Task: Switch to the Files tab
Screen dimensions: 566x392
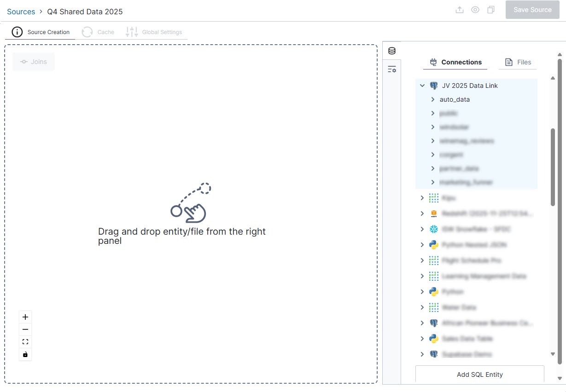Action: [x=518, y=62]
